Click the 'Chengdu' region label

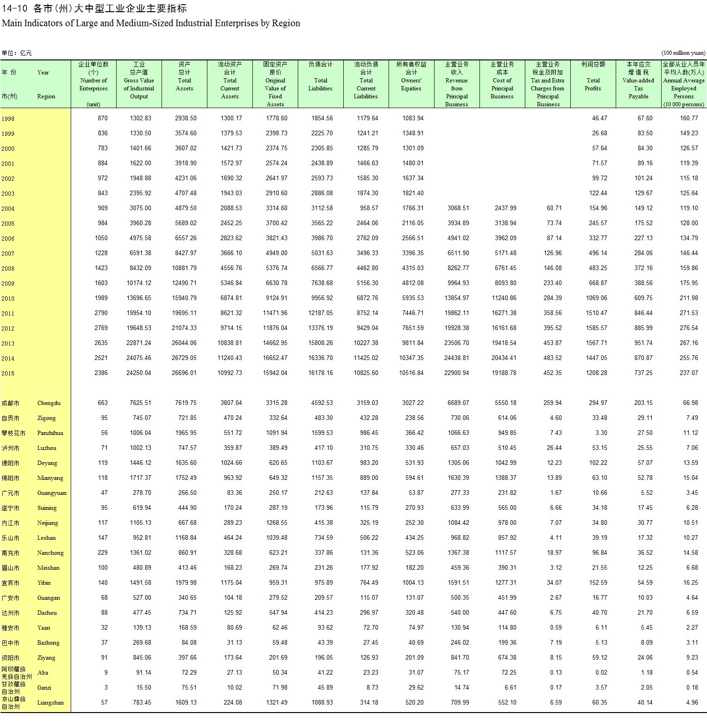(49, 403)
